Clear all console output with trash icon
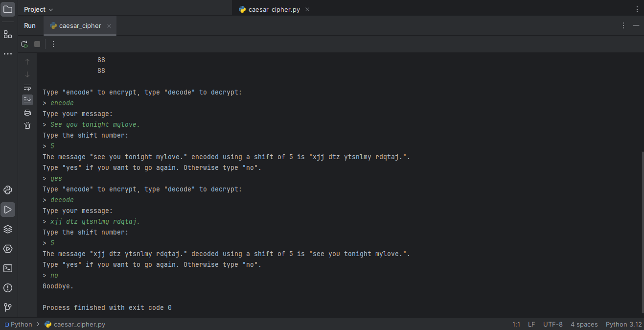 pyautogui.click(x=27, y=125)
